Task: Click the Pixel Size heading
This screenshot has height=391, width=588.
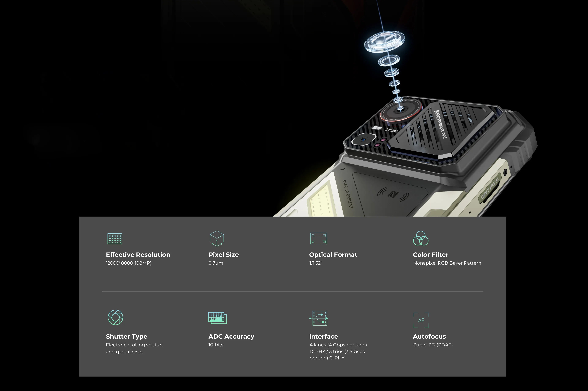Action: point(224,255)
